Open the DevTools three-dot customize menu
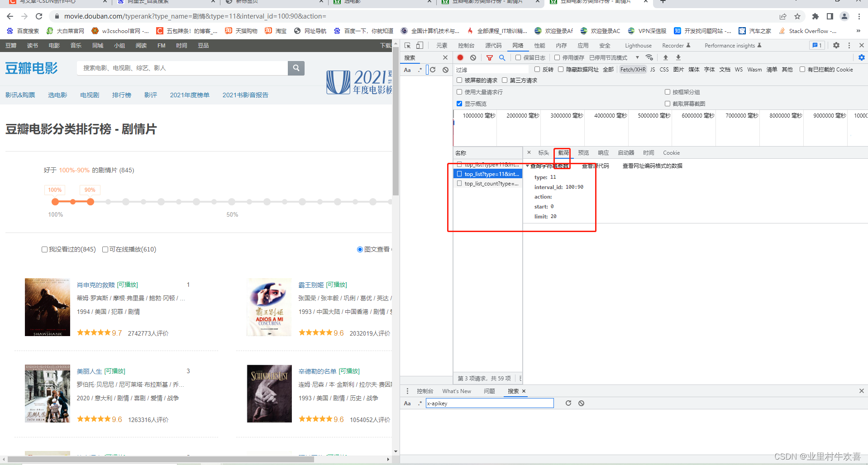The height and width of the screenshot is (465, 868). click(849, 45)
